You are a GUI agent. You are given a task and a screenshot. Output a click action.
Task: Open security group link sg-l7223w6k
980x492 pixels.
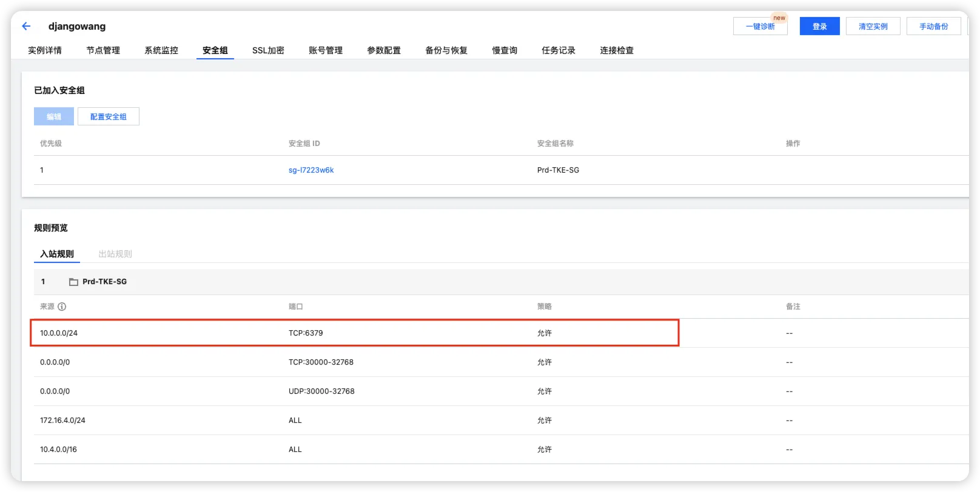click(x=311, y=170)
